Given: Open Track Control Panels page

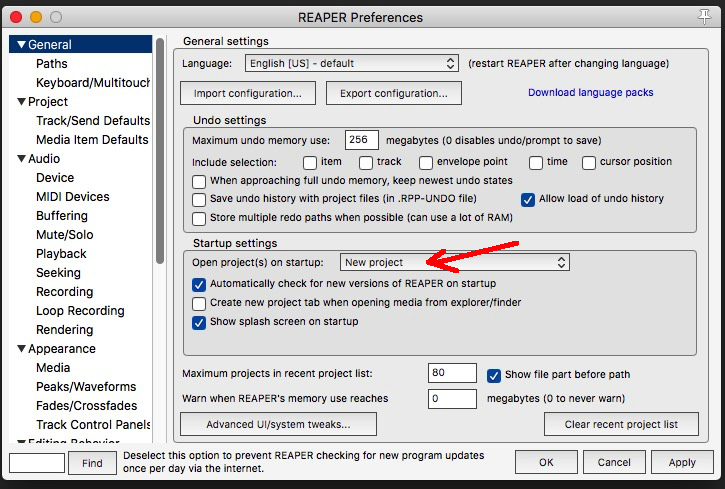Looking at the screenshot, I should [x=93, y=424].
